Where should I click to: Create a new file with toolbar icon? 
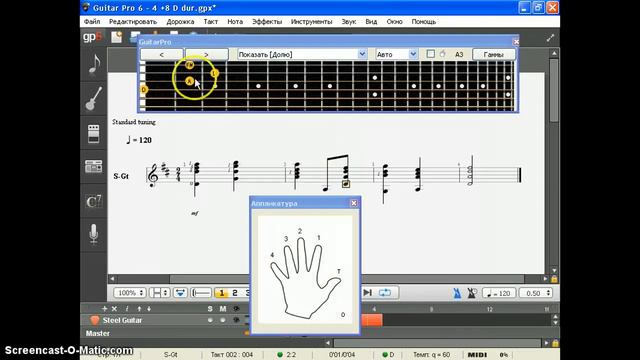pos(117,37)
